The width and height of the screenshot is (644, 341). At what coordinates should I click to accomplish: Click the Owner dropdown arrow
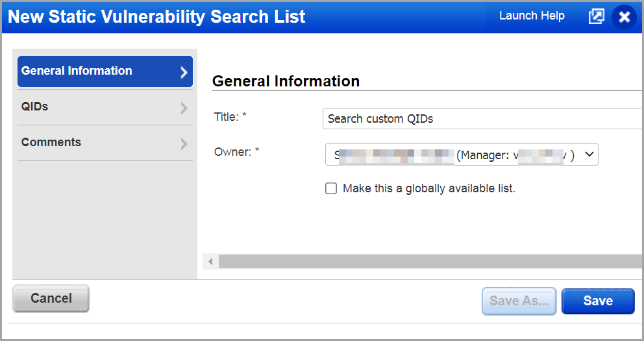tap(589, 155)
